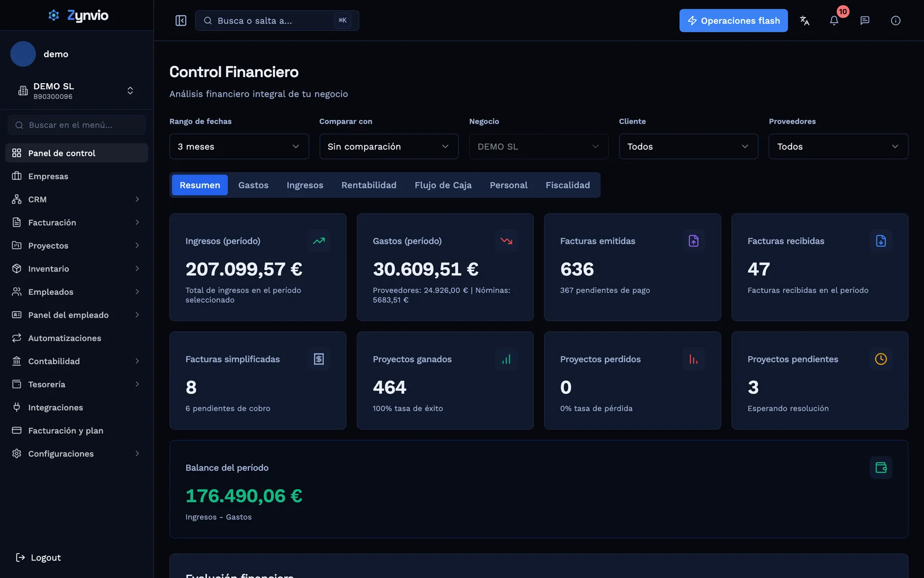Image resolution: width=924 pixels, height=578 pixels.
Task: Expand the CRM menu section
Action: click(x=76, y=199)
